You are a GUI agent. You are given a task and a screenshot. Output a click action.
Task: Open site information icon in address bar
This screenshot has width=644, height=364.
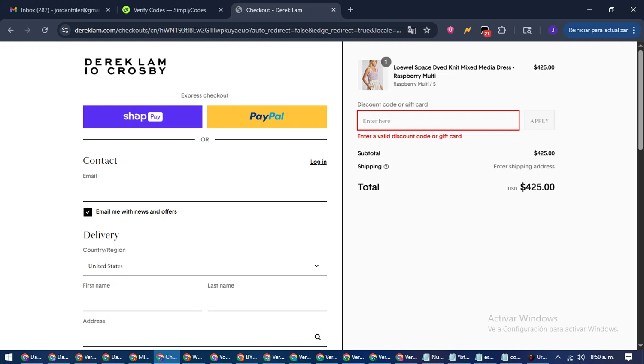65,30
